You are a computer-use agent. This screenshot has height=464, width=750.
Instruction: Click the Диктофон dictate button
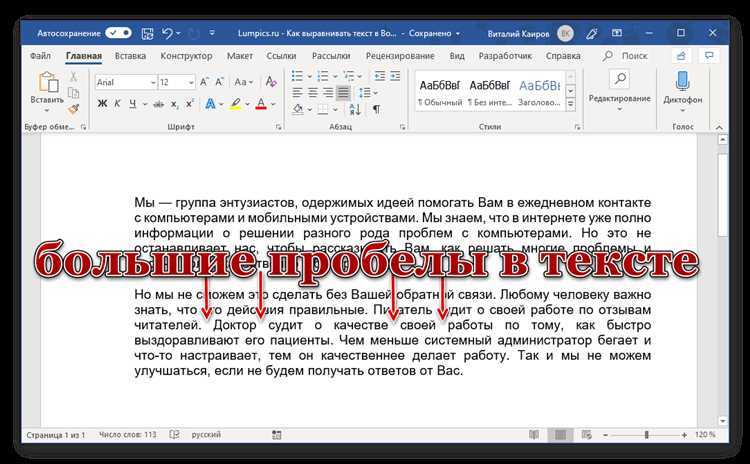click(x=683, y=93)
